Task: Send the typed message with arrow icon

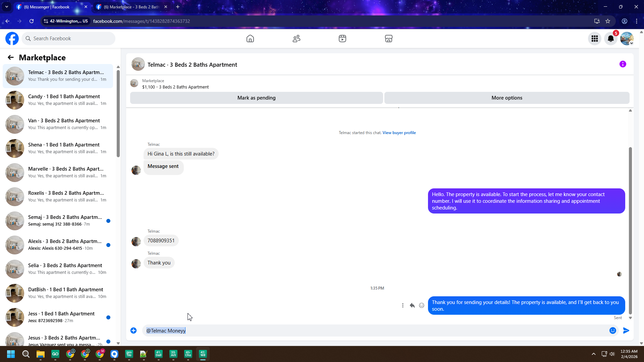Action: click(x=626, y=330)
